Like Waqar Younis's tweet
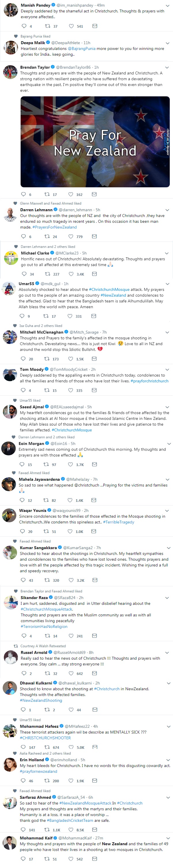Image resolution: width=173 pixels, height=868 pixels. [x=70, y=531]
